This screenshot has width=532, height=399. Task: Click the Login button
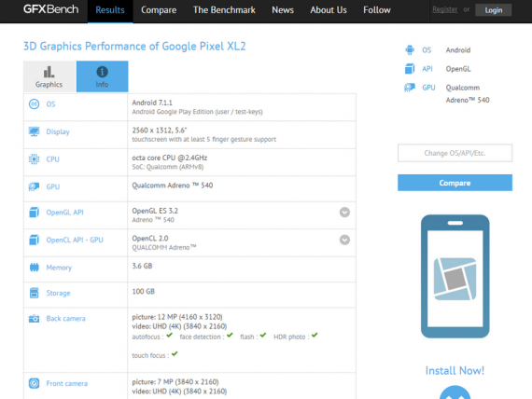494,10
